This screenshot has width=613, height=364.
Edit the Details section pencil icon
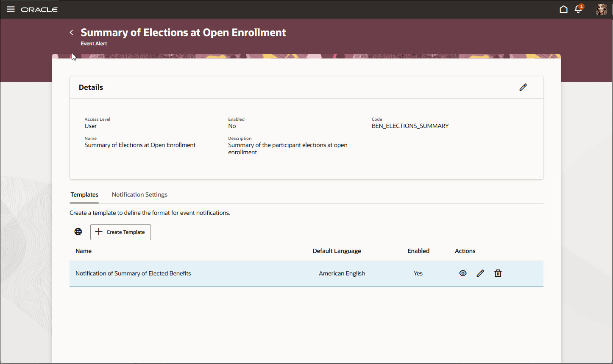(x=523, y=87)
